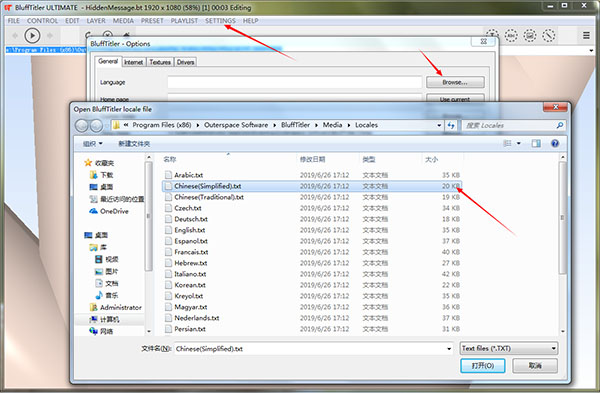Click Program Files (x86) in breadcrumb path
This screenshot has width=600, height=393.
coord(162,125)
